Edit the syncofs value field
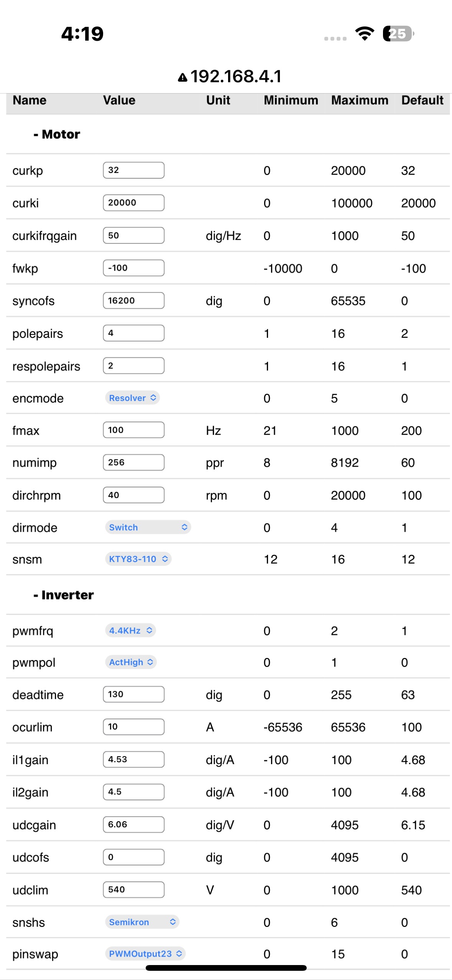 click(133, 301)
